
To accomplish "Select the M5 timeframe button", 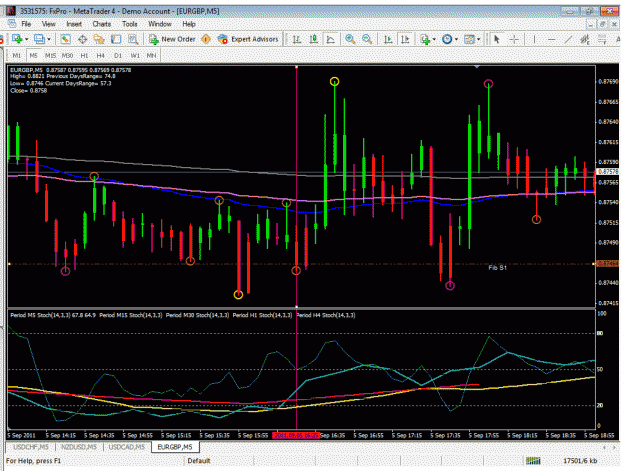I will click(x=33, y=55).
